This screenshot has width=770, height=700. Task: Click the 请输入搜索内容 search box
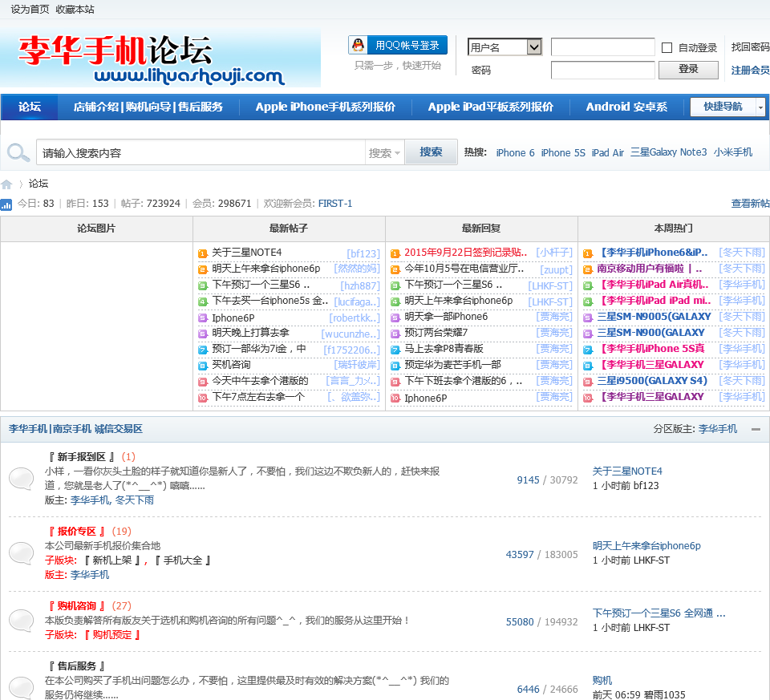(201, 153)
